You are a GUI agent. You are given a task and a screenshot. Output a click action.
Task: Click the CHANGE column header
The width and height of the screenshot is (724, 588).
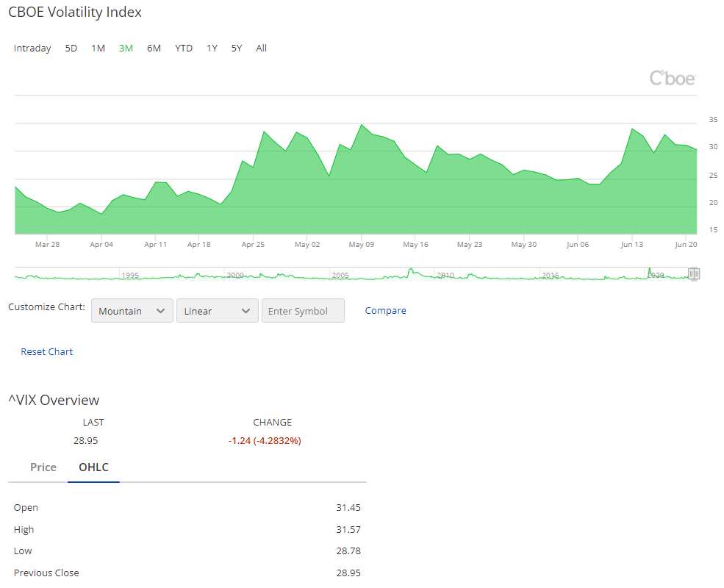click(273, 423)
